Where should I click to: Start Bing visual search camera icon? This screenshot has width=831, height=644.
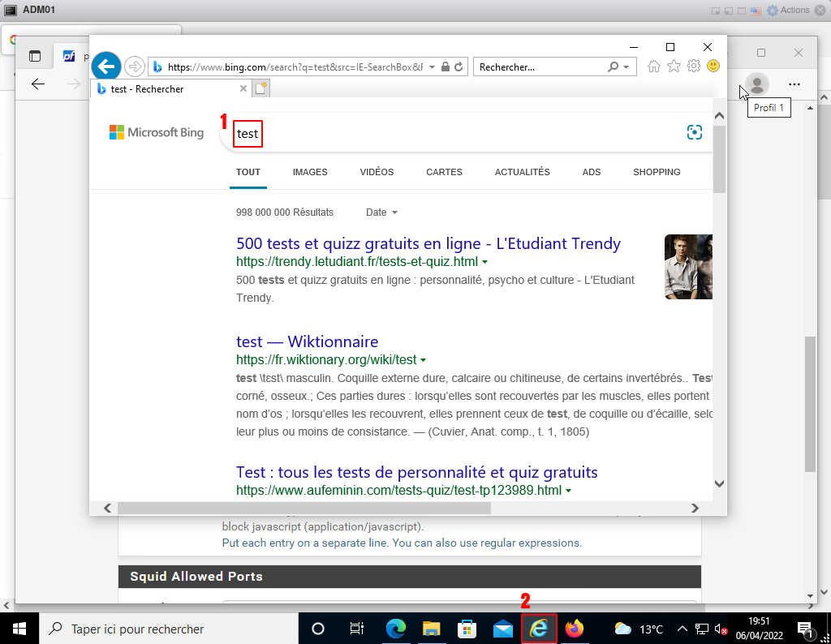(694, 133)
